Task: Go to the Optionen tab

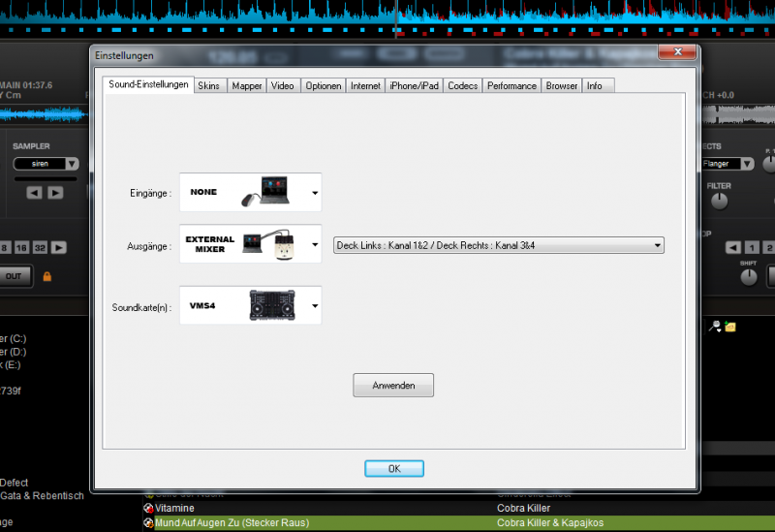Action: click(324, 85)
